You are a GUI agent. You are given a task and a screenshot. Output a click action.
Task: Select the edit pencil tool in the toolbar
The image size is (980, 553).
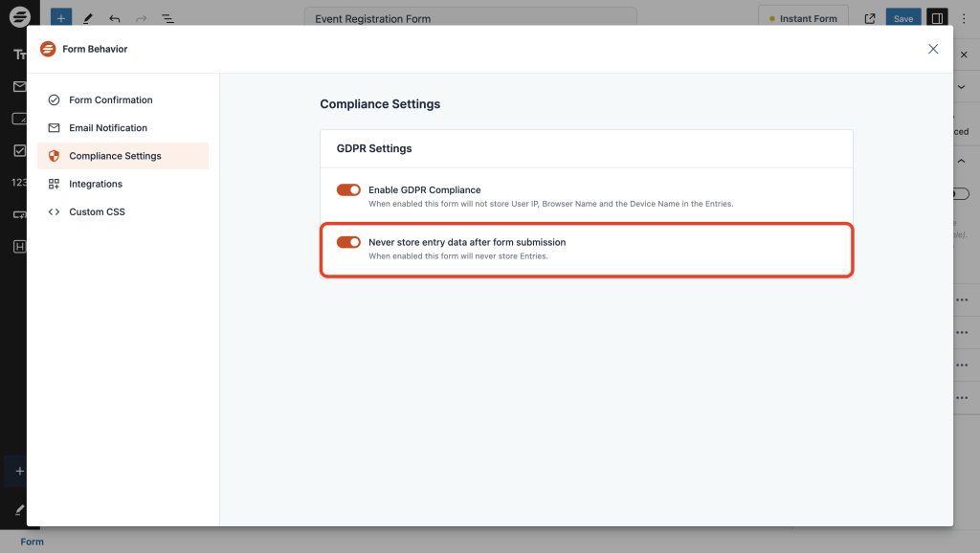pyautogui.click(x=88, y=17)
